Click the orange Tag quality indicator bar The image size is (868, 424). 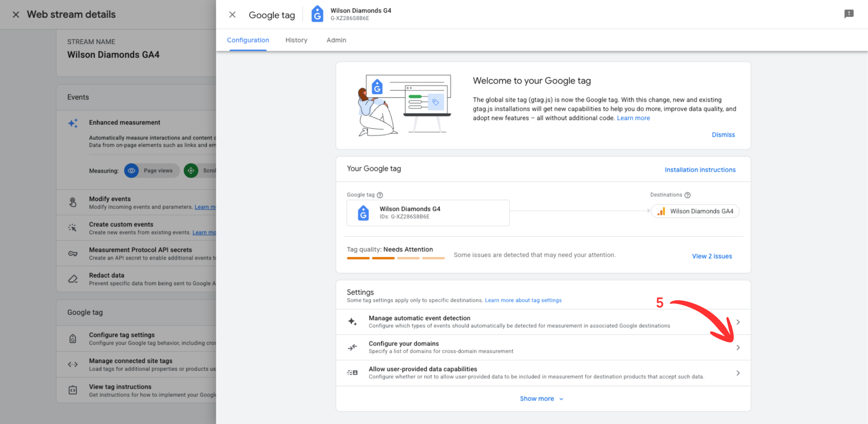[x=395, y=258]
